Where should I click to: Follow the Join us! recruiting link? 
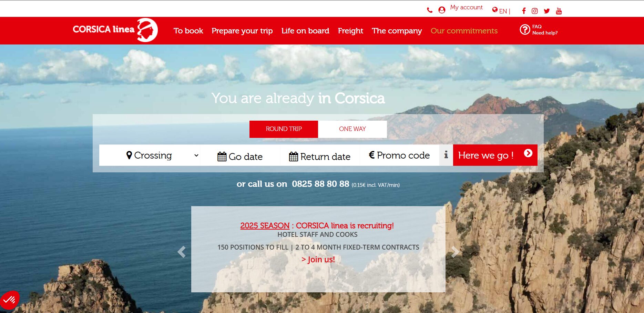click(x=318, y=260)
